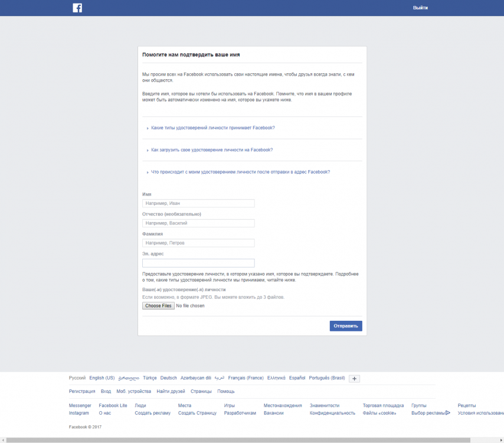Open the 'Помощь' help link
This screenshot has width=504, height=443.
[225, 391]
